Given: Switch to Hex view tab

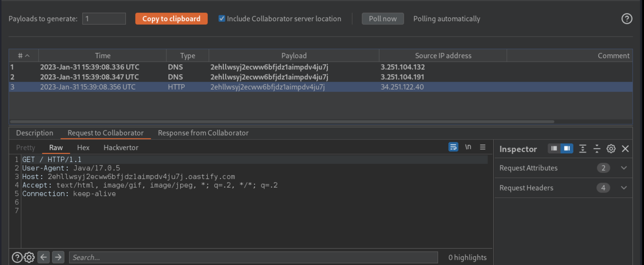Looking at the screenshot, I should (83, 147).
